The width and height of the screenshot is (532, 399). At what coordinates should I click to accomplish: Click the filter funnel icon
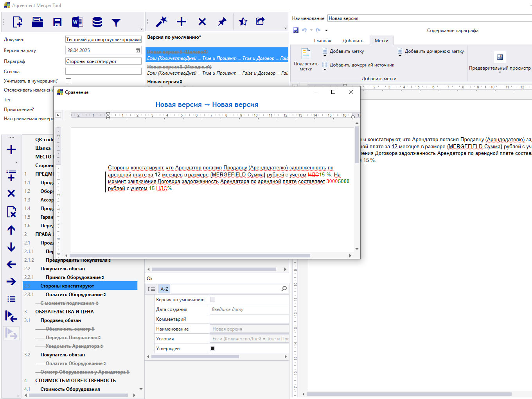[116, 23]
